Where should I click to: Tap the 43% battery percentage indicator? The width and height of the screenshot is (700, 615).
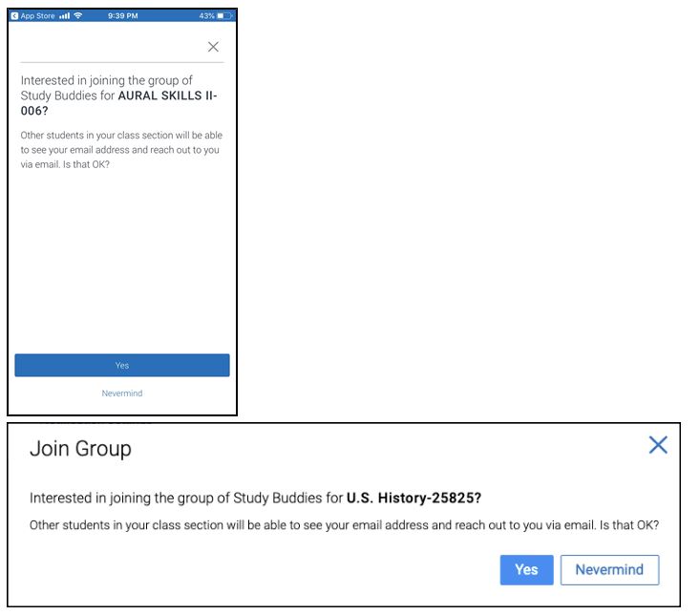pyautogui.click(x=206, y=16)
